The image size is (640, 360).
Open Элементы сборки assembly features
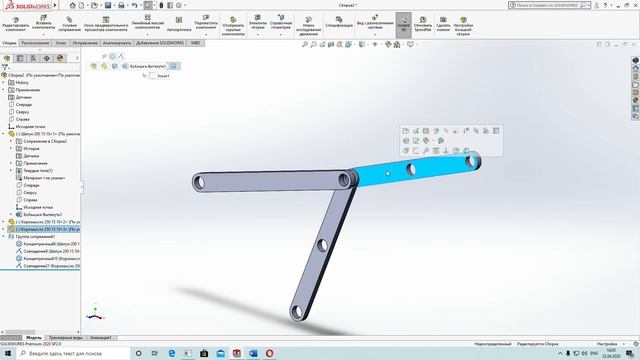[x=258, y=22]
